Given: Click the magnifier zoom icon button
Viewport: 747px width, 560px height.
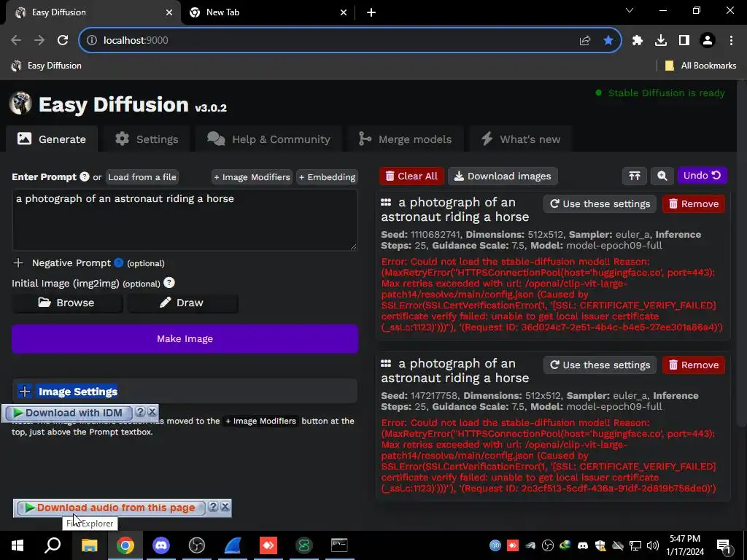Looking at the screenshot, I should 662,176.
